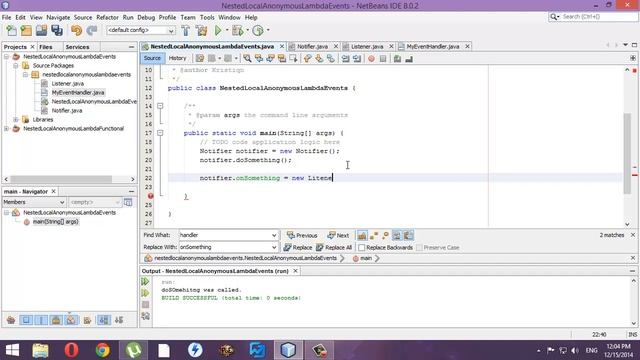Click the Next find button
Screen dimensions: 640x360
(338, 236)
